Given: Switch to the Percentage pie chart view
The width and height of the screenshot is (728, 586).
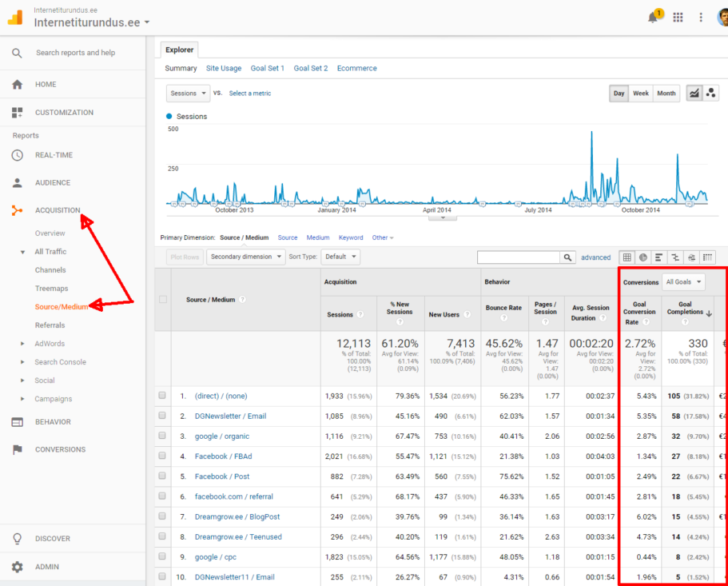Looking at the screenshot, I should [643, 256].
